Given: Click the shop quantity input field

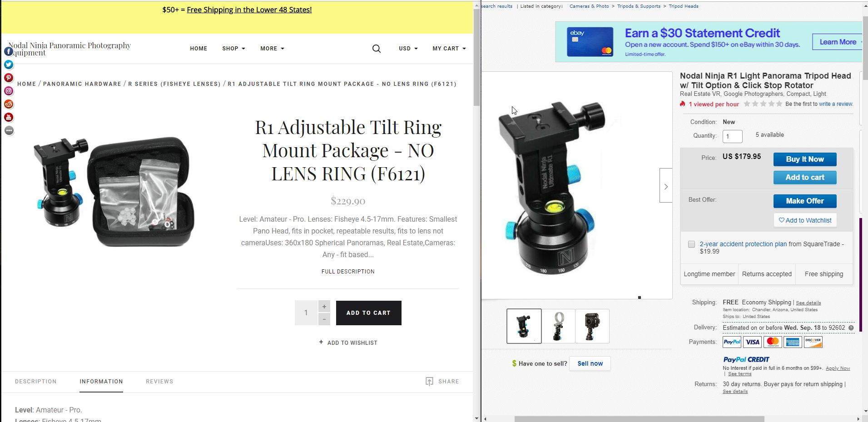Looking at the screenshot, I should tap(306, 313).
